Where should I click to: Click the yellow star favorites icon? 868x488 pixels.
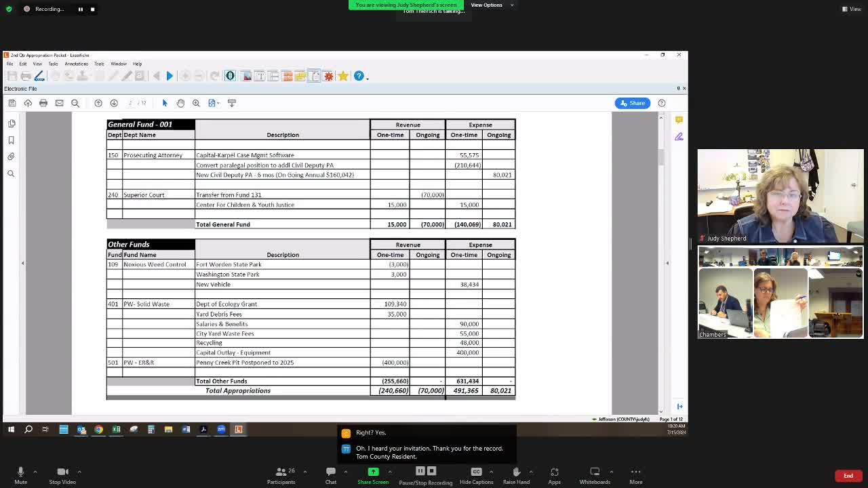tap(343, 76)
